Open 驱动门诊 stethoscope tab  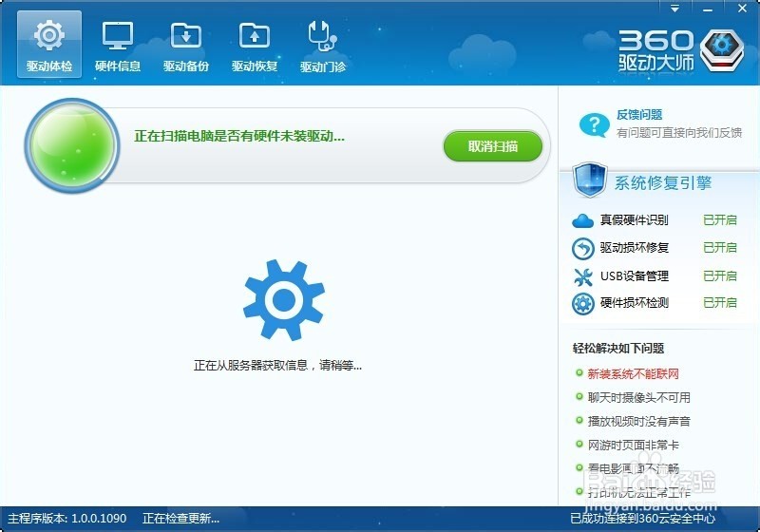323,45
